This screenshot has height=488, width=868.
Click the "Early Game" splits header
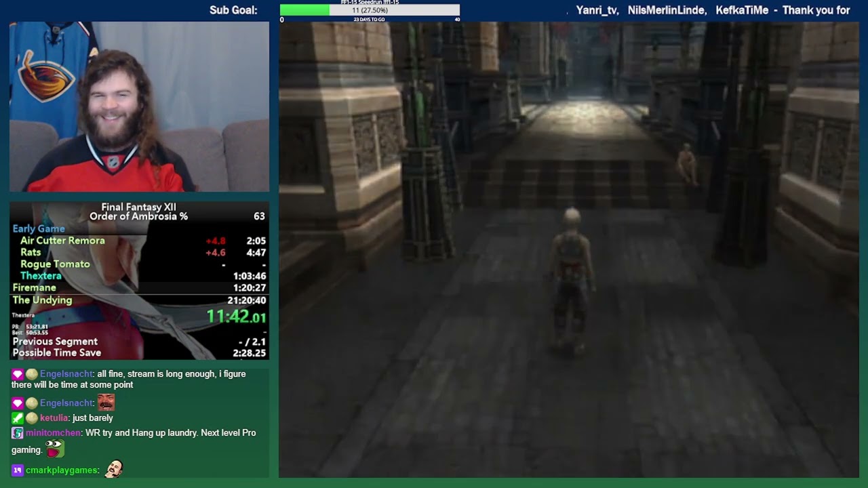click(39, 229)
